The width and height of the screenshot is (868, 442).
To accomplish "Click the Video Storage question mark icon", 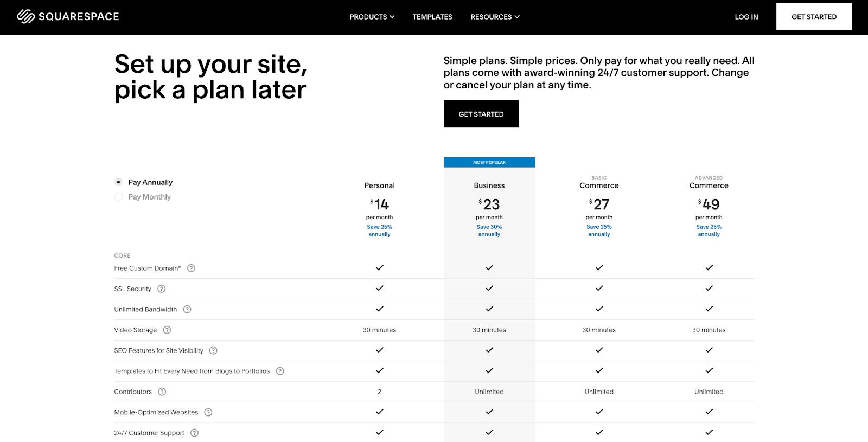I will tap(167, 330).
